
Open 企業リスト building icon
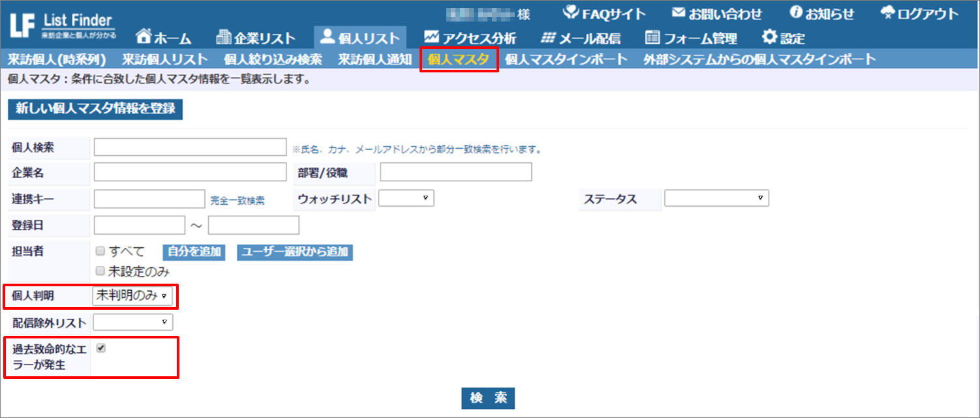[x=224, y=37]
